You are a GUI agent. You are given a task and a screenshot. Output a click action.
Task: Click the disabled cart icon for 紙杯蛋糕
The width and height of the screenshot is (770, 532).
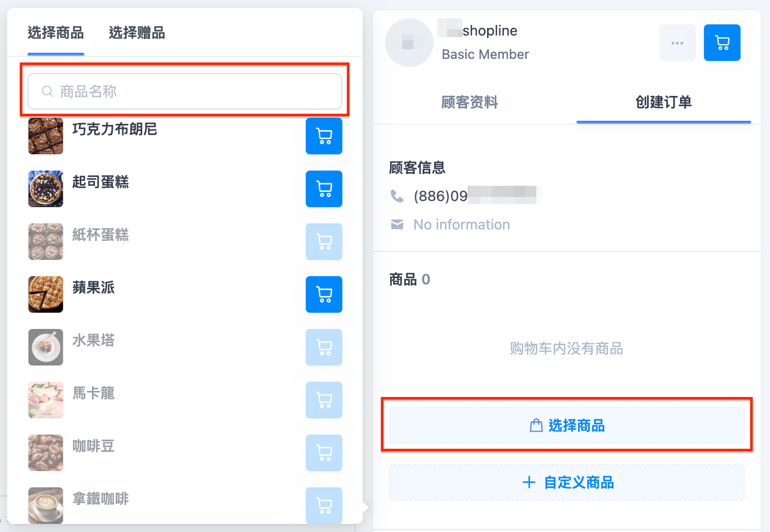pyautogui.click(x=324, y=242)
